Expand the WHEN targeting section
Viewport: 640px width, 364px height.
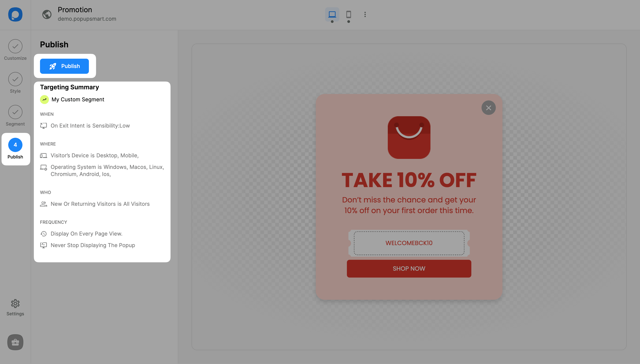coord(47,114)
